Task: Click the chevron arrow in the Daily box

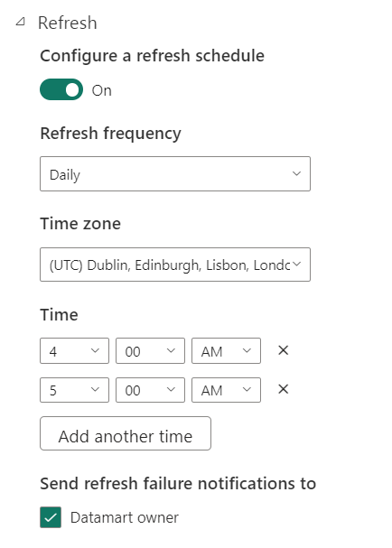Action: pos(296,173)
